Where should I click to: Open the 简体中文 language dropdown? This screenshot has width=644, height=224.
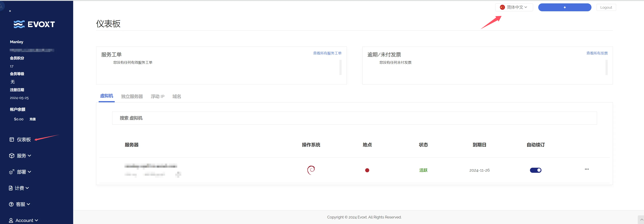tap(514, 7)
